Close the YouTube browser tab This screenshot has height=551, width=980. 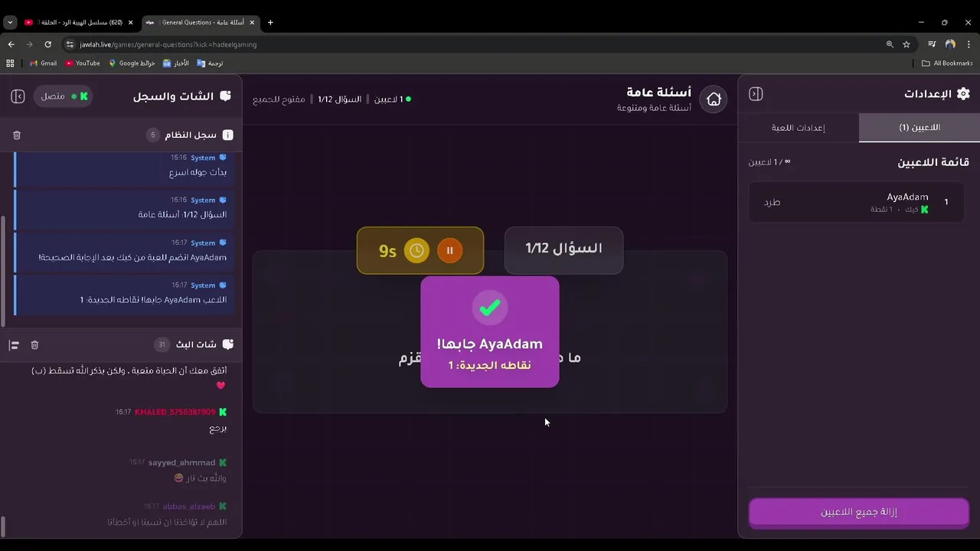click(130, 22)
